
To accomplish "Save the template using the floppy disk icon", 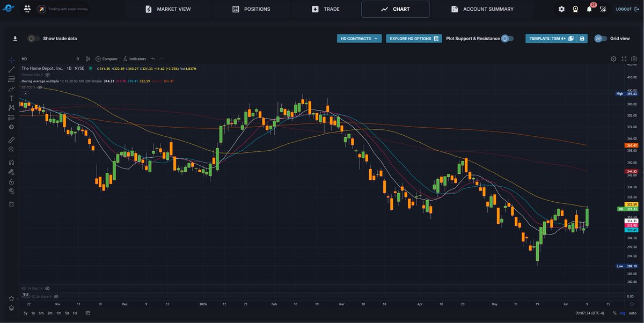I will point(582,39).
